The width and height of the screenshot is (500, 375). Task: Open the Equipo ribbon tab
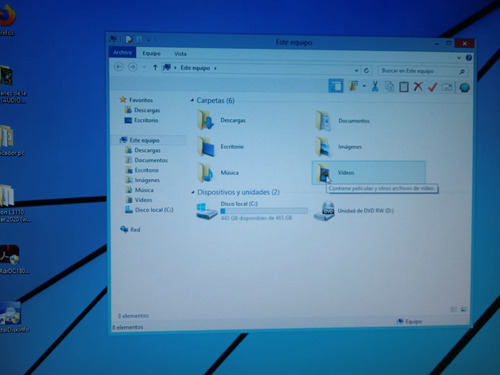click(x=151, y=53)
